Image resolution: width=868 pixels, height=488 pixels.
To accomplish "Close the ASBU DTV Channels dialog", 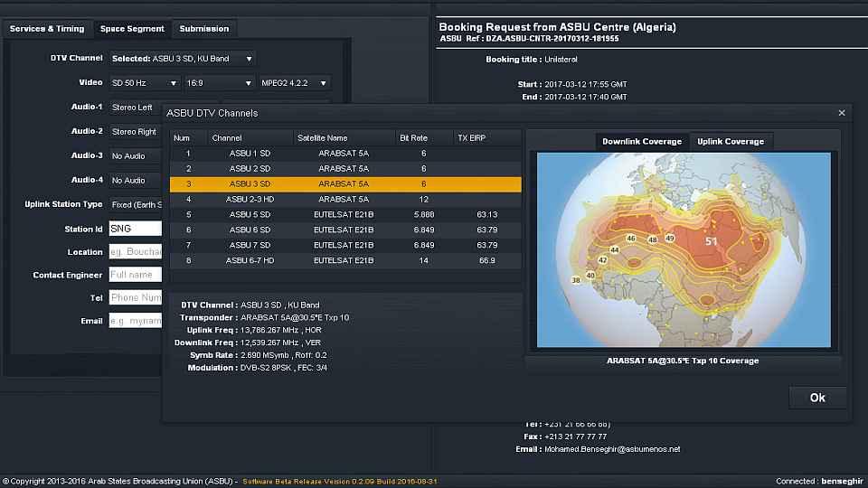I will (x=842, y=113).
